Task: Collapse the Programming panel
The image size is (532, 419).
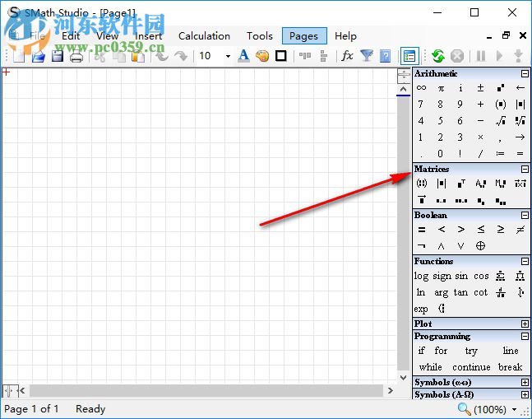Action: (525, 336)
